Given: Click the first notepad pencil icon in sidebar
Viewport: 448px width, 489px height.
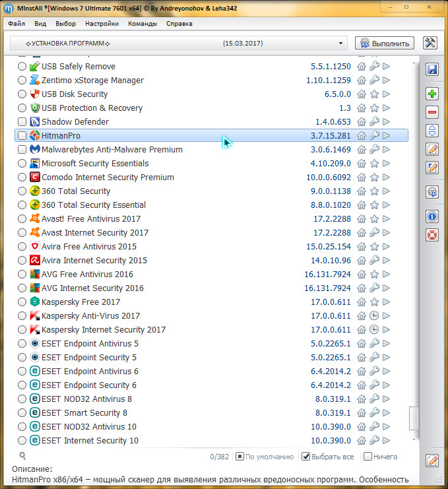Looking at the screenshot, I should coord(432,148).
